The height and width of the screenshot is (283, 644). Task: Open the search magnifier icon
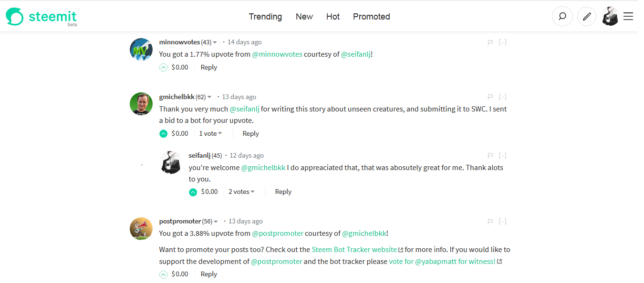pyautogui.click(x=562, y=17)
